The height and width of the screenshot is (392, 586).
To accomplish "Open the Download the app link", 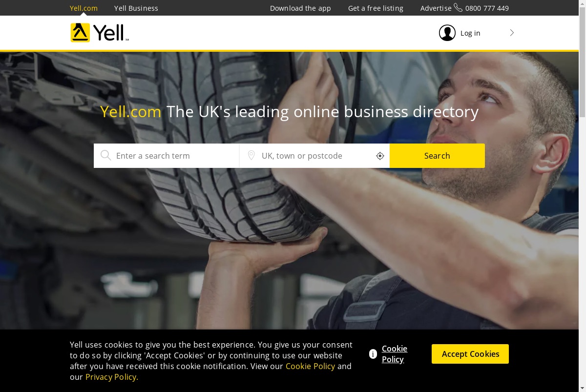I will coord(300,8).
